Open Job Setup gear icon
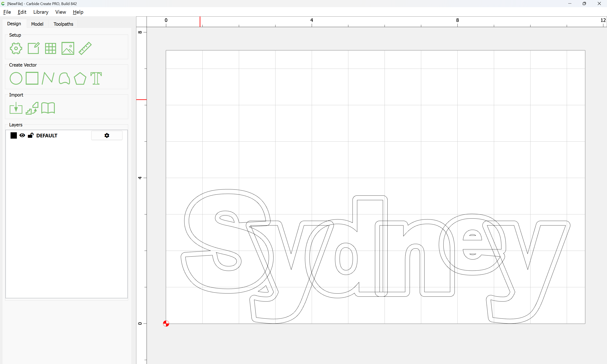Image resolution: width=607 pixels, height=364 pixels. (x=16, y=48)
